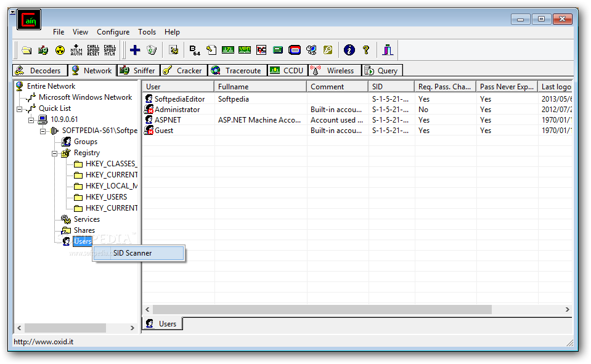Switch to the Sniffer tab
Screen dimensions: 591x364
[x=138, y=70]
